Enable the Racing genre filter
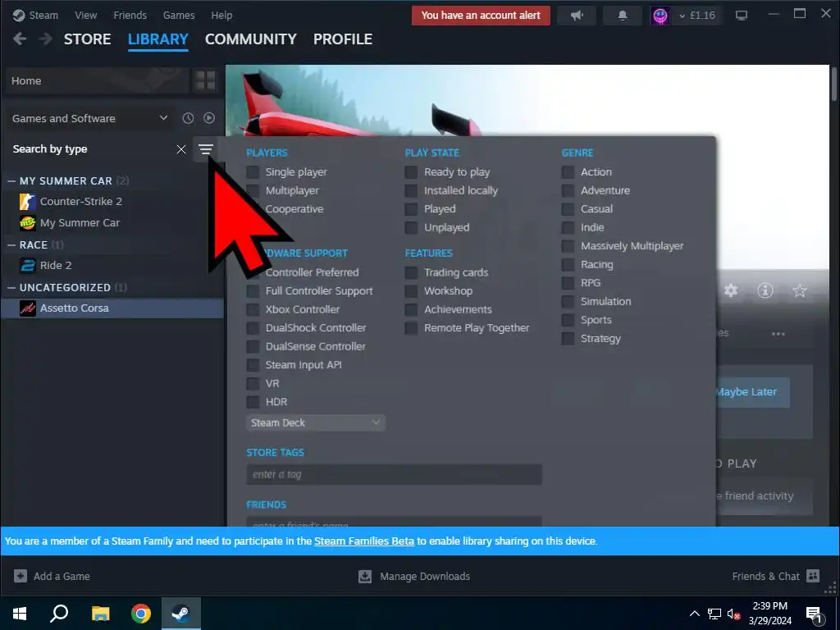Viewport: 840px width, 630px height. click(568, 265)
